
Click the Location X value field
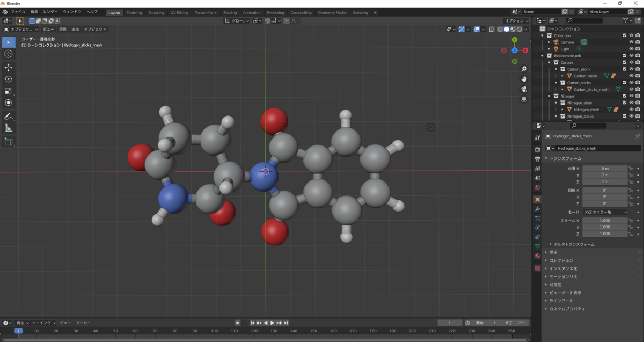pyautogui.click(x=605, y=169)
